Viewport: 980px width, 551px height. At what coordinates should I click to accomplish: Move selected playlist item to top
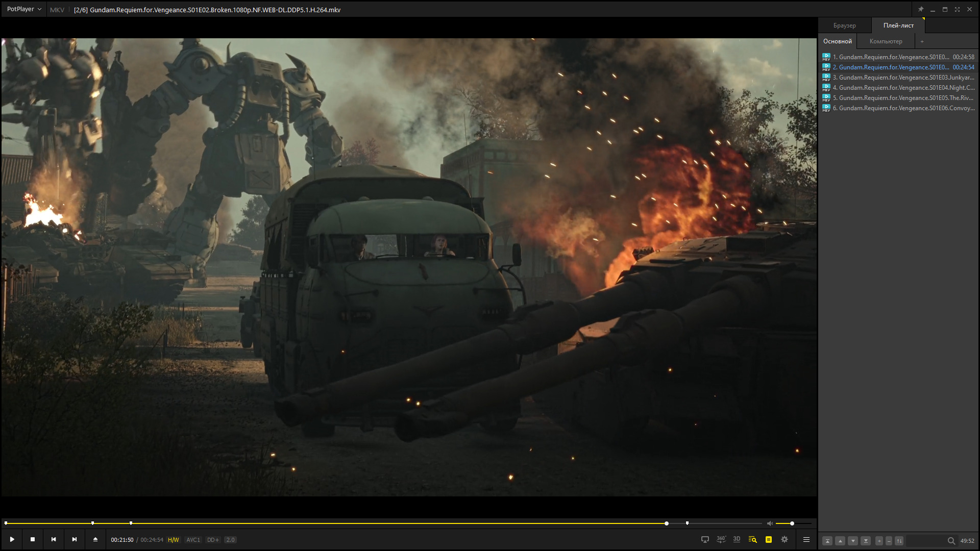tap(827, 541)
